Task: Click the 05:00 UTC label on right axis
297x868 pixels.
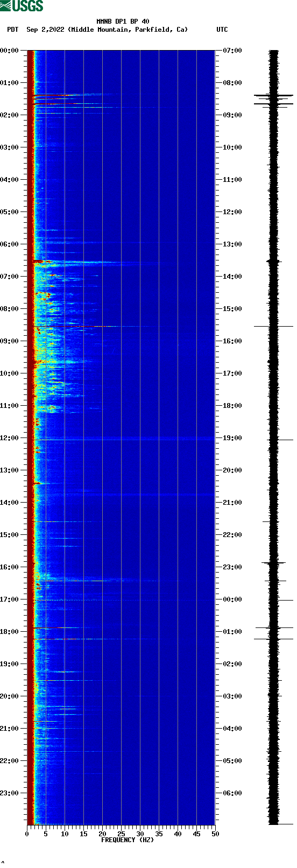Action: click(x=232, y=761)
